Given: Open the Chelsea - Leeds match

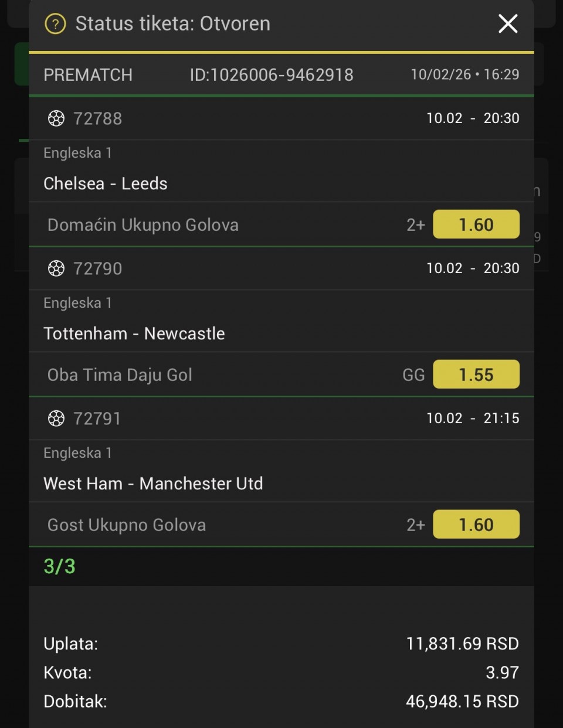Looking at the screenshot, I should click(x=106, y=183).
